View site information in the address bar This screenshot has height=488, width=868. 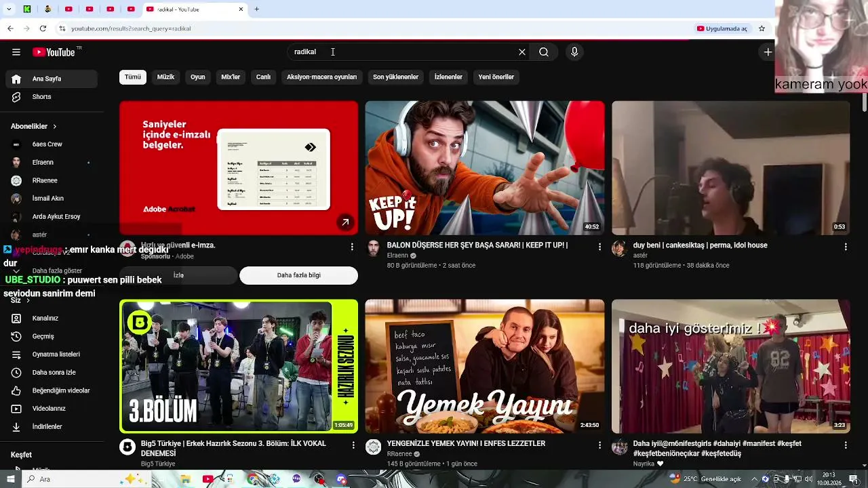(62, 28)
